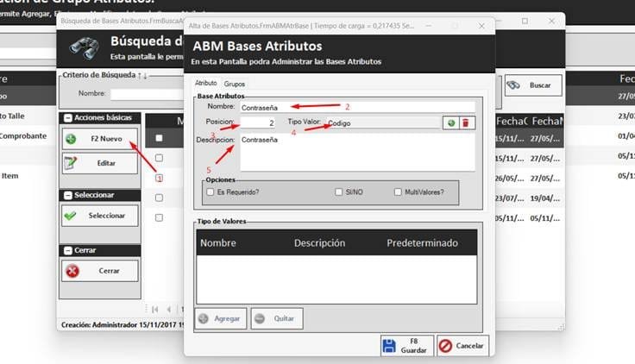
Task: Enable the Es Requerido? checkbox
Action: tap(211, 191)
